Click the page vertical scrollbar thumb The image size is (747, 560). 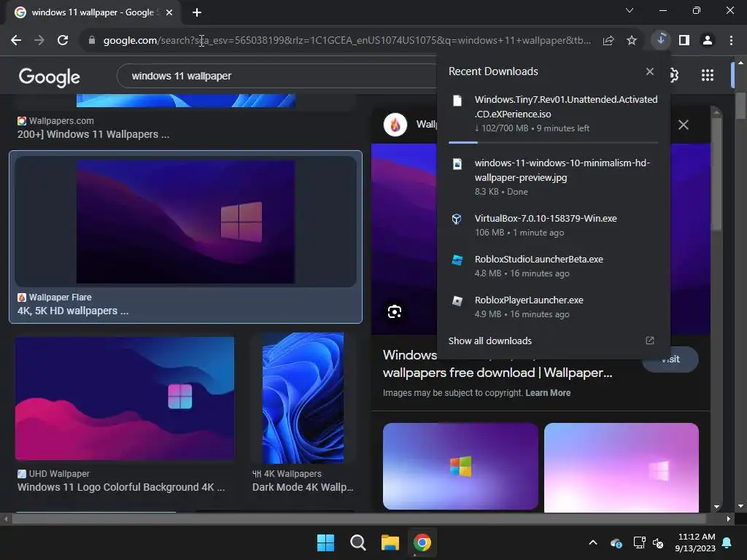tap(740, 106)
